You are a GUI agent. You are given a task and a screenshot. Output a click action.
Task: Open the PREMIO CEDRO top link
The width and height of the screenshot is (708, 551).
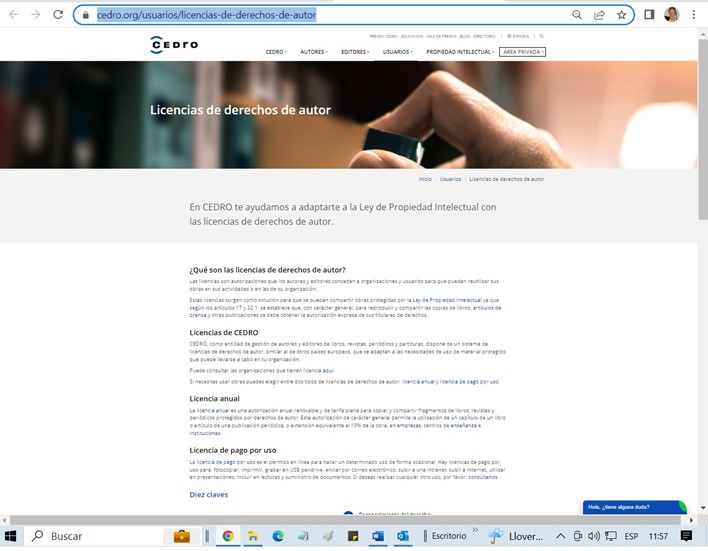click(x=383, y=36)
